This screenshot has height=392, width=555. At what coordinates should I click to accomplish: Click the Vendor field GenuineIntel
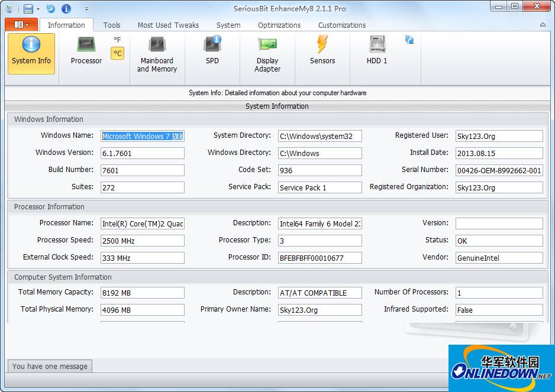[x=499, y=258]
